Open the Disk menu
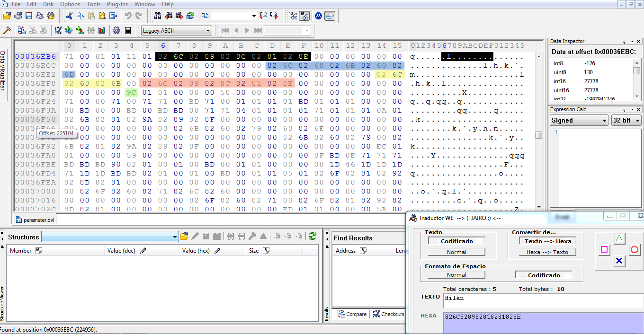Viewport: 644px width, 334px height. coord(48,4)
